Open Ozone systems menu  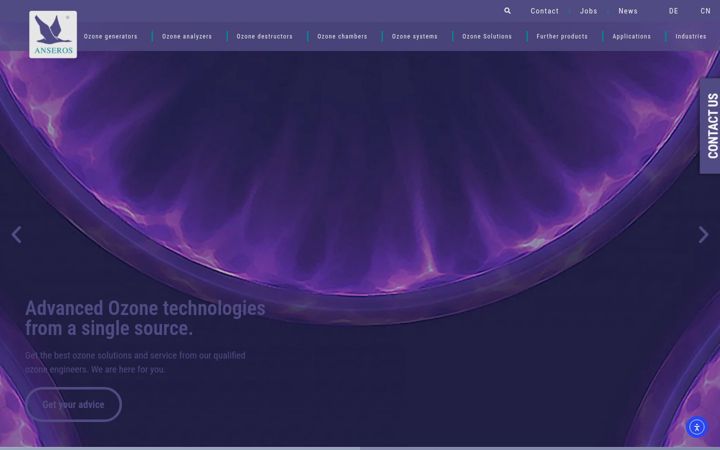click(x=415, y=36)
